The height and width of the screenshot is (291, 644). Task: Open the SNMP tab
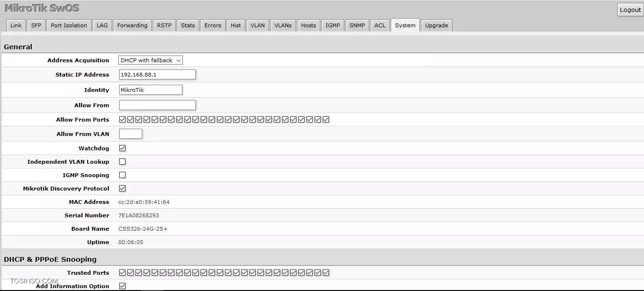point(357,25)
